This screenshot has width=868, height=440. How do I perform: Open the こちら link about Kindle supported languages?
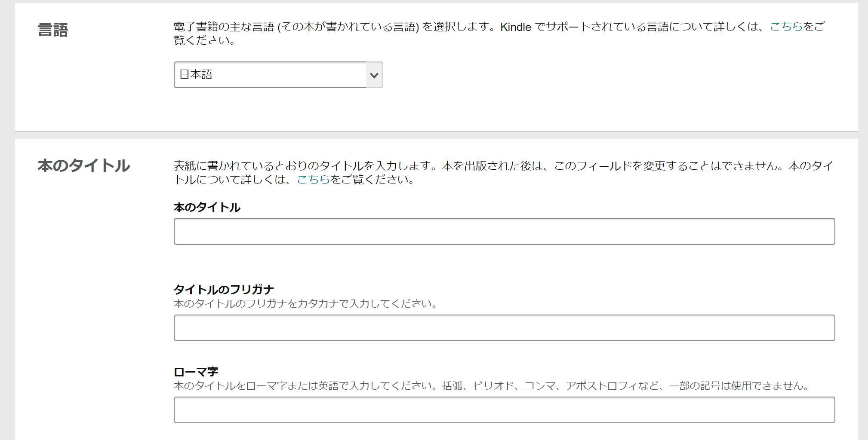(786, 27)
